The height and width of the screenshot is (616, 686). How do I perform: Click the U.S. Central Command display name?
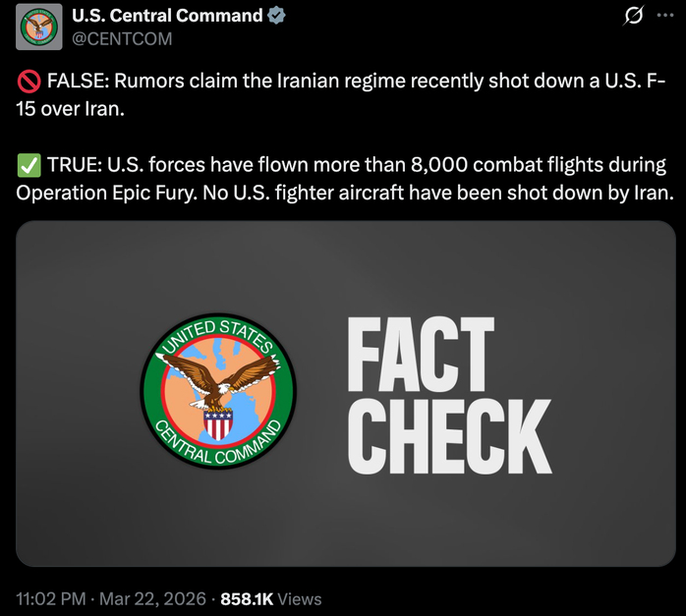[x=168, y=17]
